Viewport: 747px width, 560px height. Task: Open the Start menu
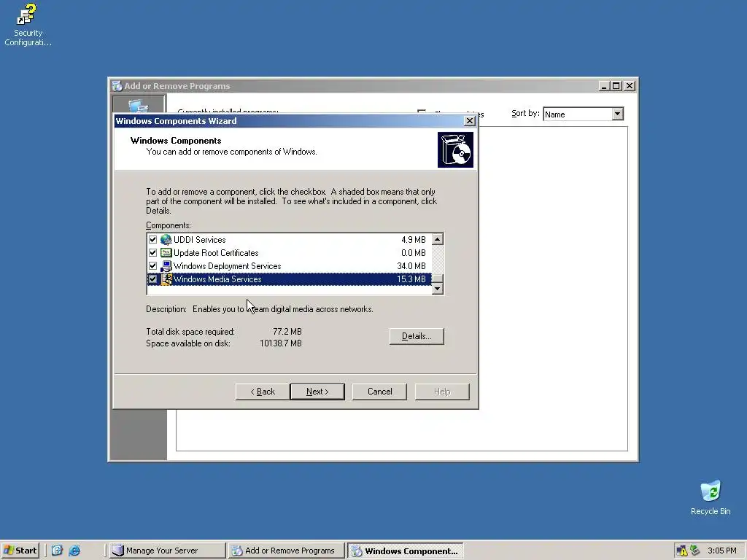pos(20,551)
